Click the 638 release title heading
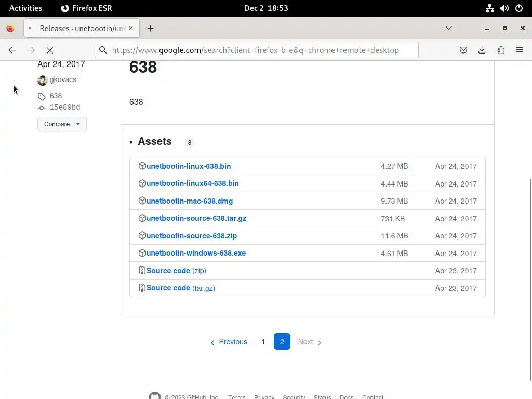 (143, 67)
